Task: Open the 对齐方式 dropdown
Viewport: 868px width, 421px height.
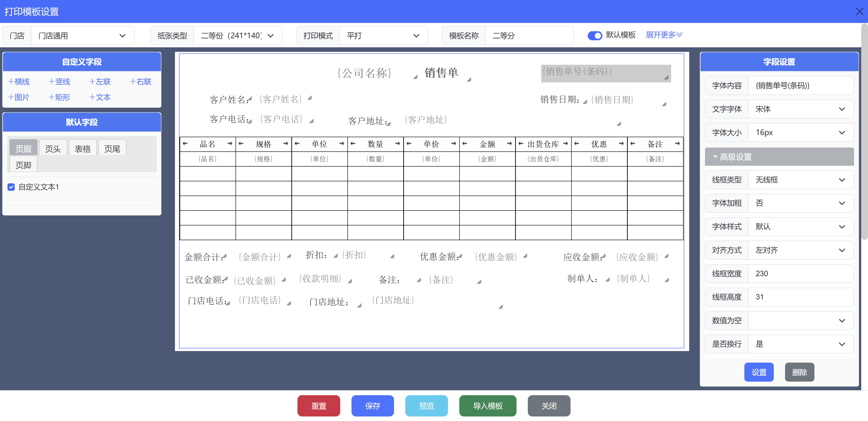Action: coord(800,250)
